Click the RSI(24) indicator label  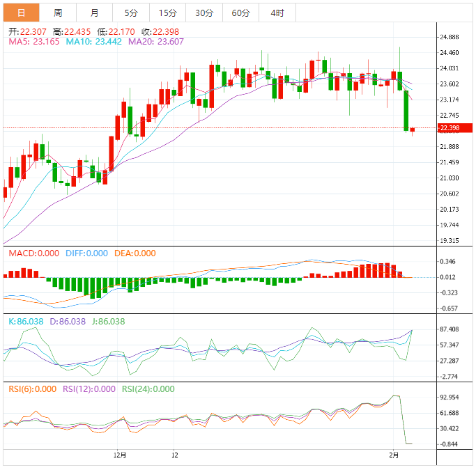click(148, 389)
